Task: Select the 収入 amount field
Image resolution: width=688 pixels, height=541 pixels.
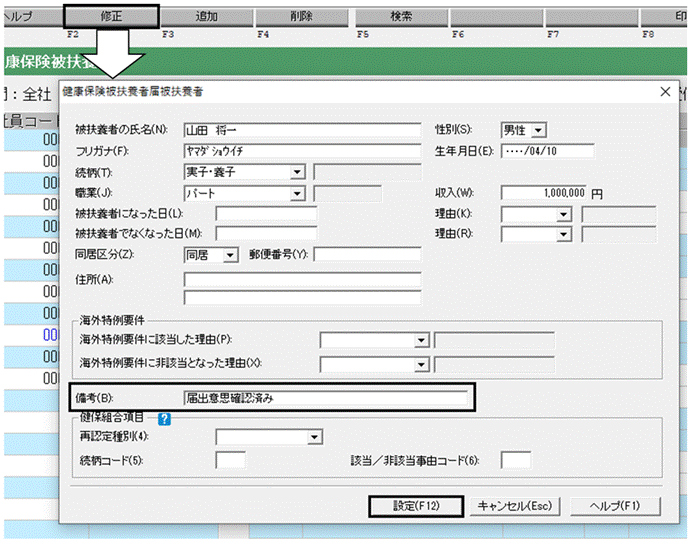Action: 544,193
